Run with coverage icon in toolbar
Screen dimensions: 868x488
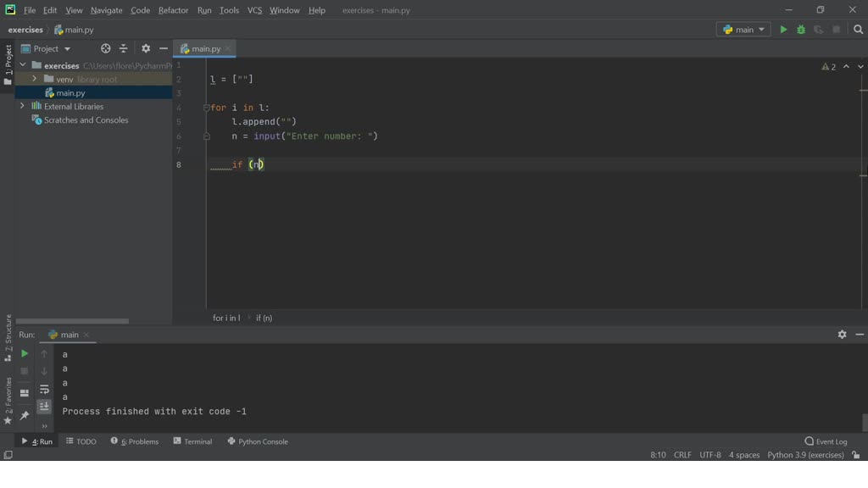click(819, 30)
